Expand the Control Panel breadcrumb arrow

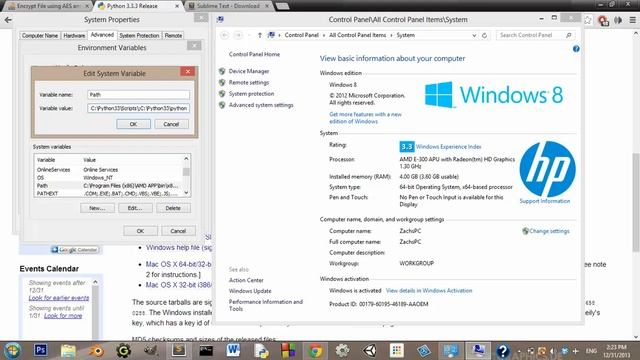[x=324, y=36]
